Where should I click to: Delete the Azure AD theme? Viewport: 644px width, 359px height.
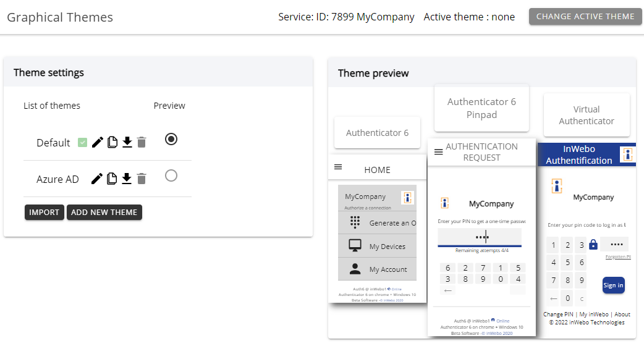tap(142, 179)
